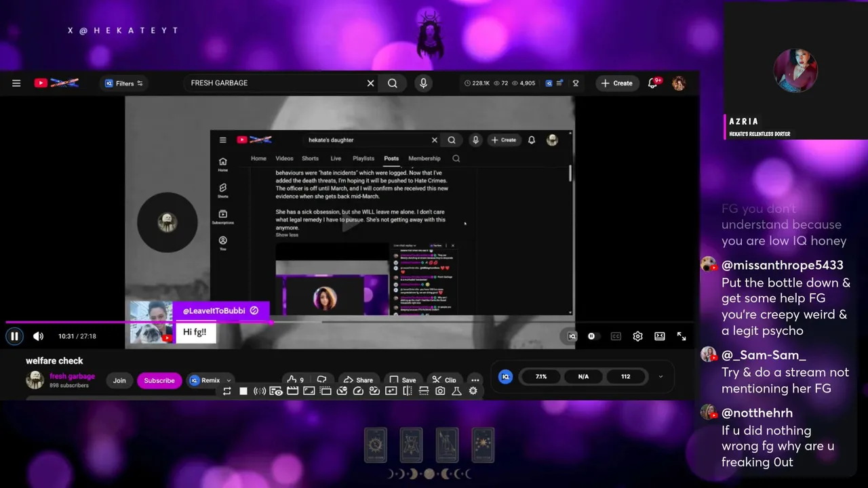This screenshot has height=488, width=868.
Task: View the 4,905 vidIQ stat
Action: pyautogui.click(x=523, y=83)
